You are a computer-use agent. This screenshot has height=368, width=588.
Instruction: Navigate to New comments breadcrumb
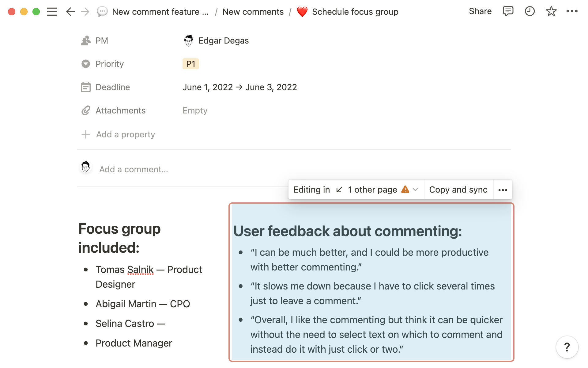[x=253, y=12]
